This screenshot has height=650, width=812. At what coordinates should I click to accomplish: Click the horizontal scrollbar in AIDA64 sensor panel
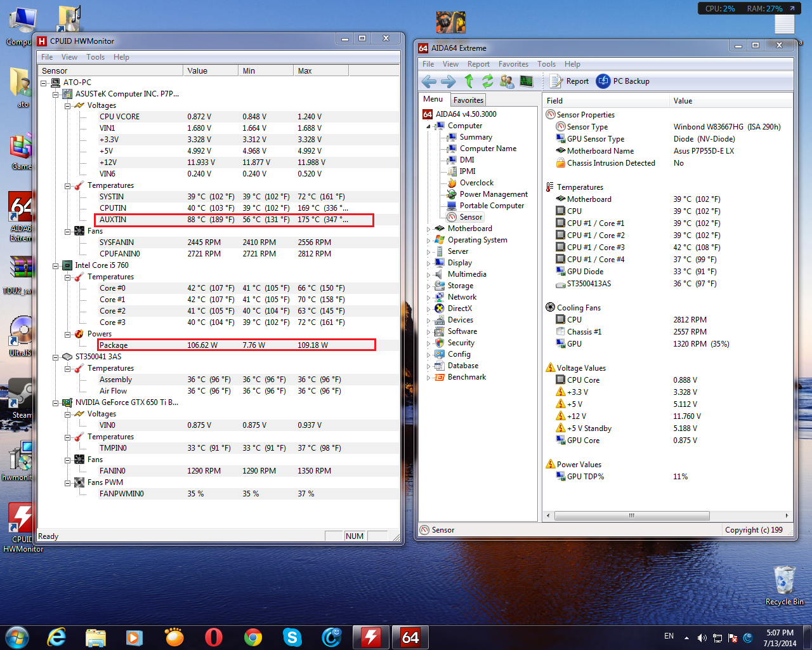pos(631,515)
